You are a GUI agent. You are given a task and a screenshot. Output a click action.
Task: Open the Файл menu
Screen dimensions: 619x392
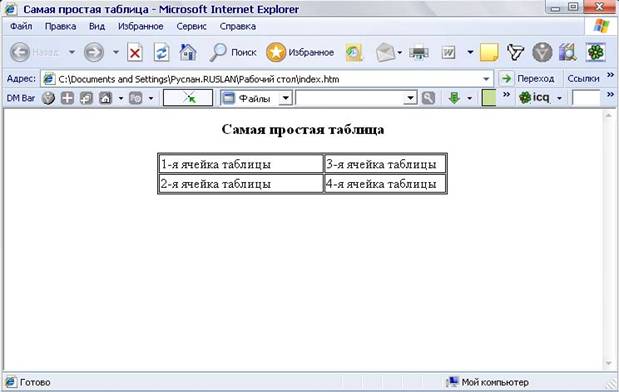pos(21,26)
